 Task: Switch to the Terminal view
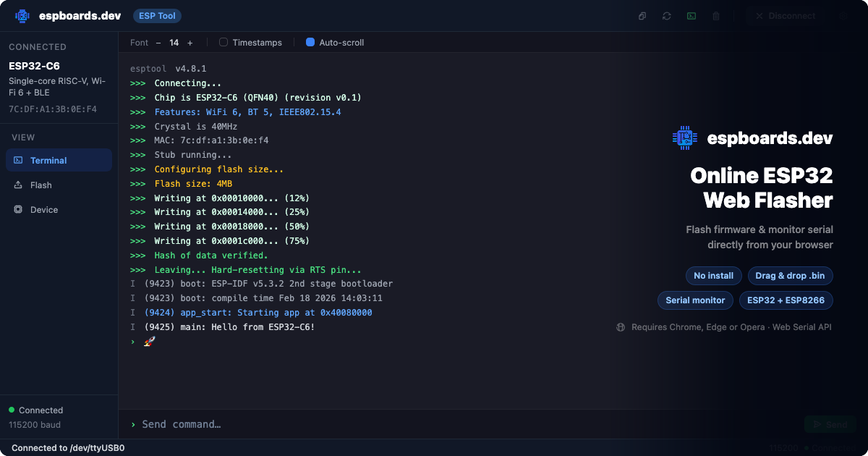(59, 161)
